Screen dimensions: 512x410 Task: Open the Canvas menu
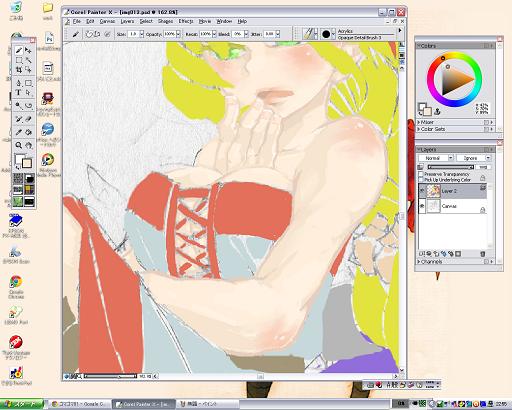click(x=107, y=21)
